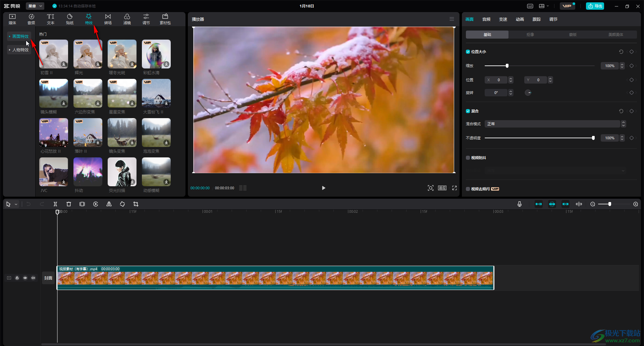Click the mirror flip icon in timeline toolbar
This screenshot has height=346, width=644.
click(x=109, y=204)
